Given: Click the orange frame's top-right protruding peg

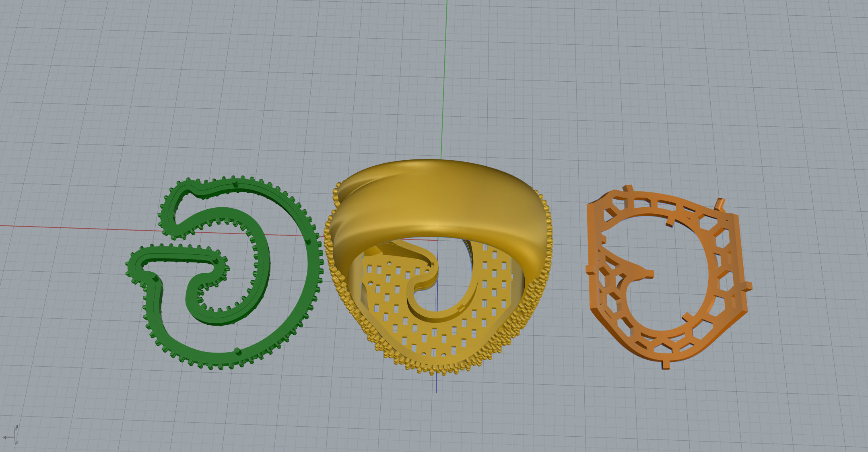Looking at the screenshot, I should pyautogui.click(x=720, y=203).
